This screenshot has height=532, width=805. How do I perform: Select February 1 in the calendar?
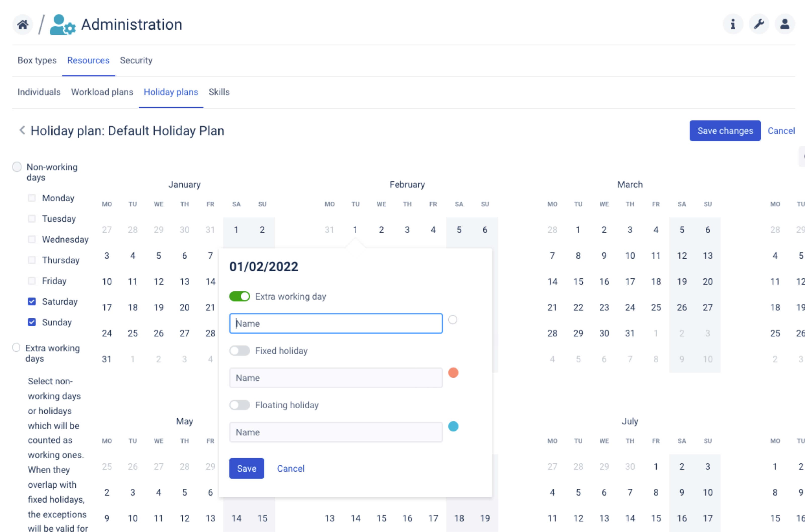(x=355, y=230)
